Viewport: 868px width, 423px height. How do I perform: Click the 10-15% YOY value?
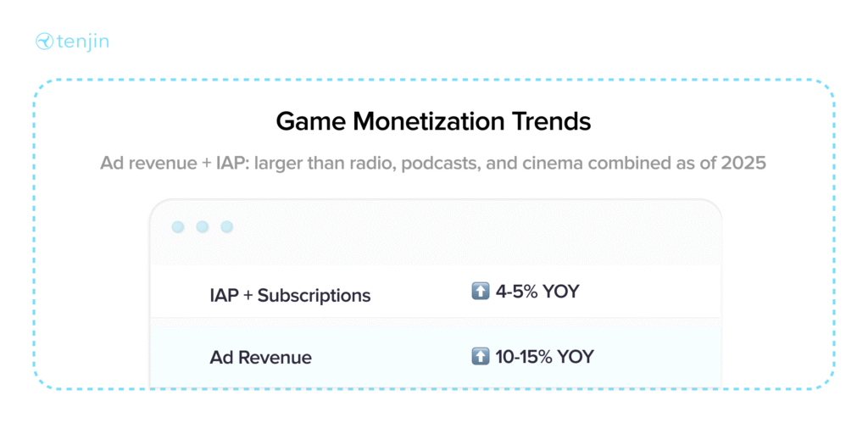(x=545, y=357)
